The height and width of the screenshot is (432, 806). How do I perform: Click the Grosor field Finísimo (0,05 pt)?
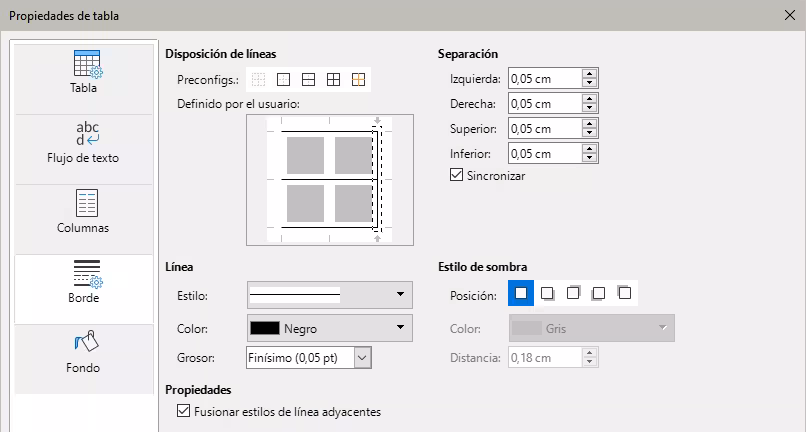[300, 358]
